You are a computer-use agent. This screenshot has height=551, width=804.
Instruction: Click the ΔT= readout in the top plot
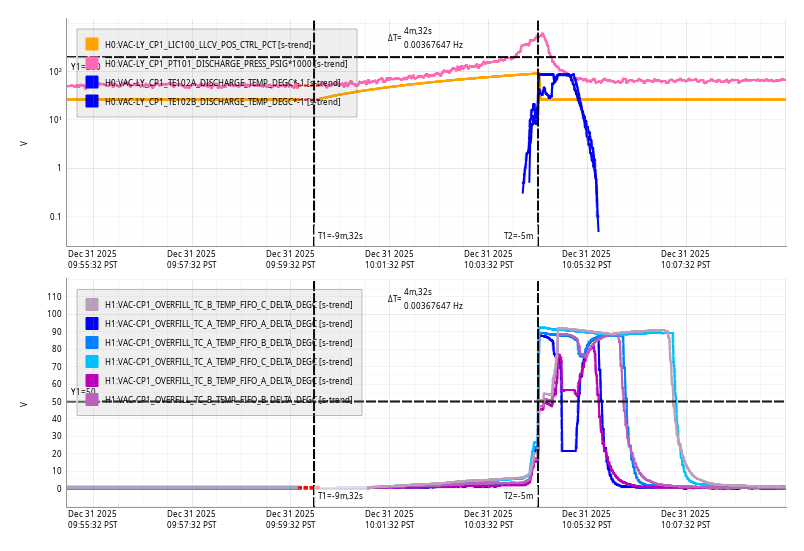click(395, 38)
